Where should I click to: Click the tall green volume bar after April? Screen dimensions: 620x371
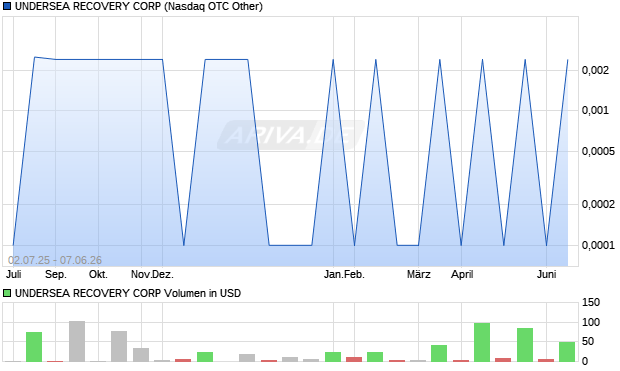pyautogui.click(x=482, y=343)
